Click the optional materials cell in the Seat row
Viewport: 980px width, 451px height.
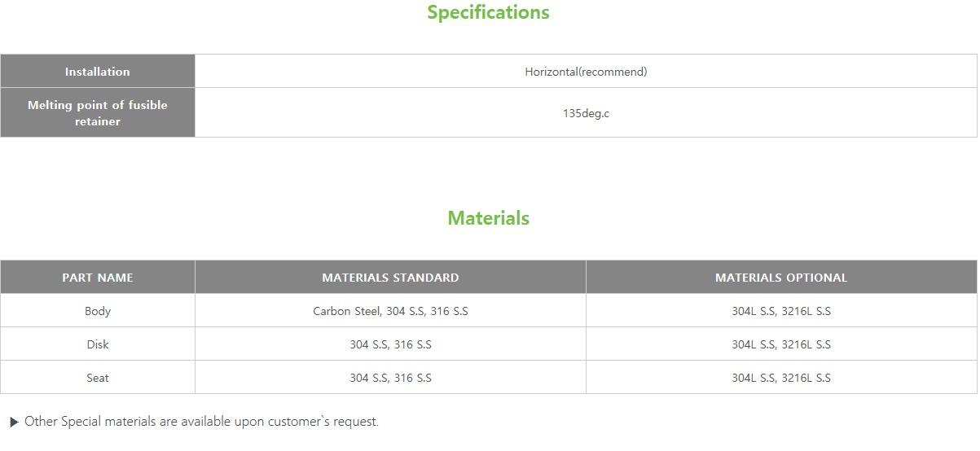pos(781,378)
